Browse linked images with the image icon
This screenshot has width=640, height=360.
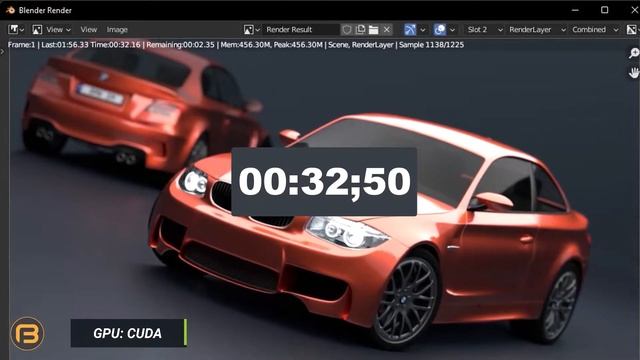tap(251, 29)
